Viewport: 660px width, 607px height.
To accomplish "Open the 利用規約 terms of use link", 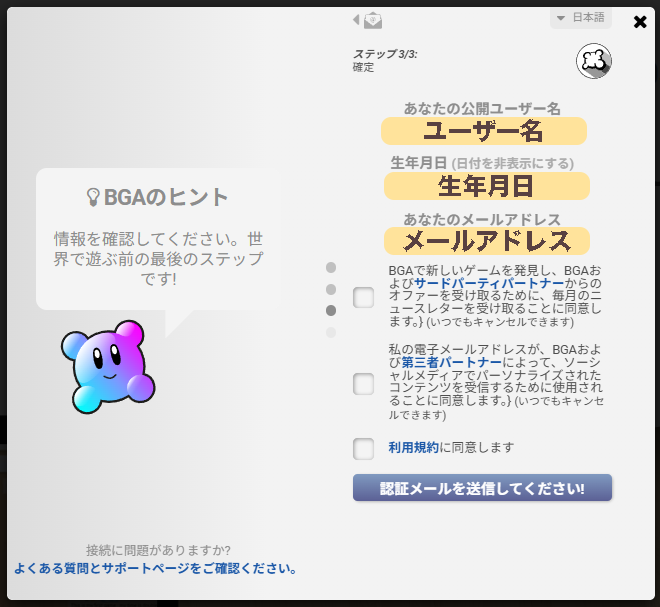I will [413, 448].
